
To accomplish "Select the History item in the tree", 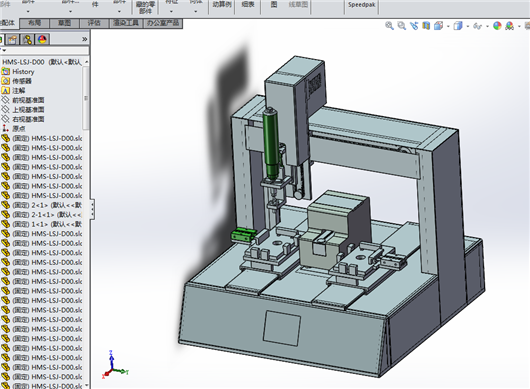I will pos(23,72).
